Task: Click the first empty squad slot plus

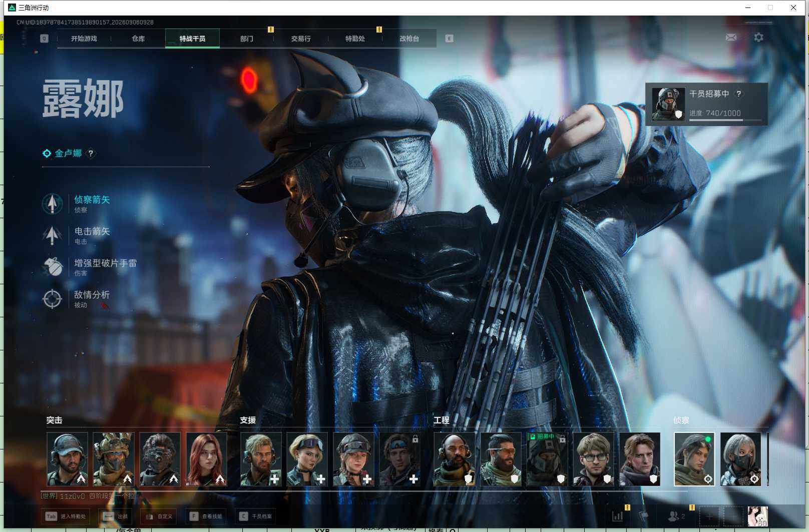Action: pos(709,516)
